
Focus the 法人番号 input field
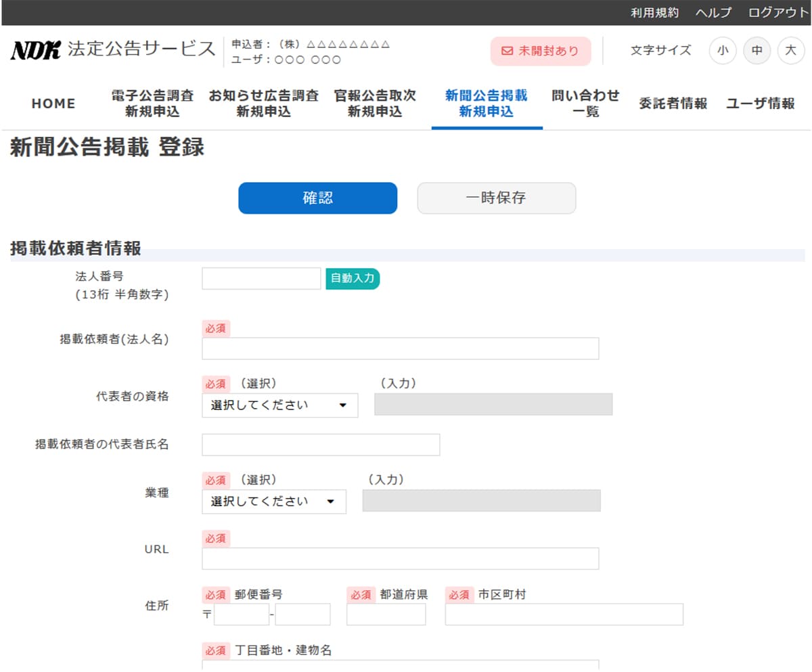pyautogui.click(x=261, y=278)
